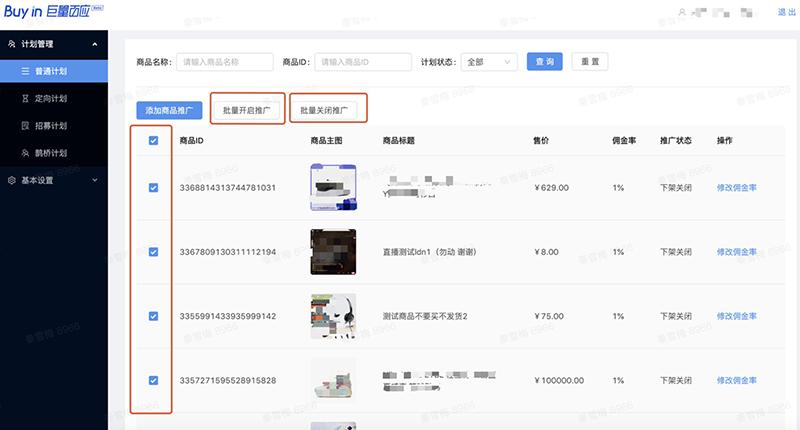The image size is (800, 430).
Task: Uncheck the ¥75.00 product row checkbox
Action: [153, 316]
